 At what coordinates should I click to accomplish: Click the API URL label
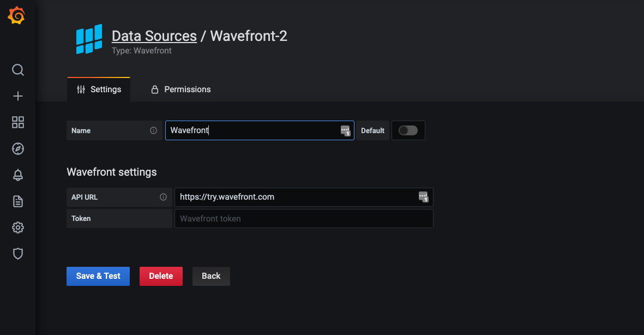click(x=85, y=198)
